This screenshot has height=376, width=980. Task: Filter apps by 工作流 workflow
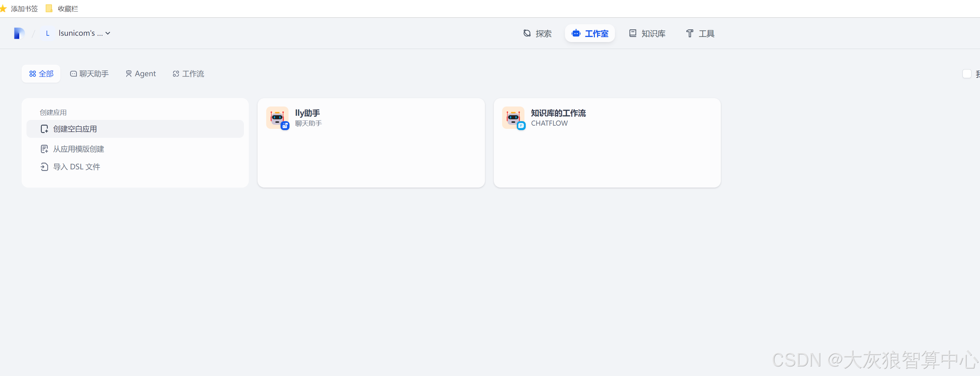point(188,73)
